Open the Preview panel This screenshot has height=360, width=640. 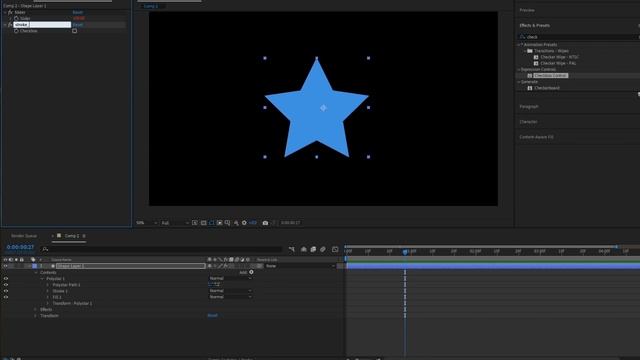tap(527, 10)
